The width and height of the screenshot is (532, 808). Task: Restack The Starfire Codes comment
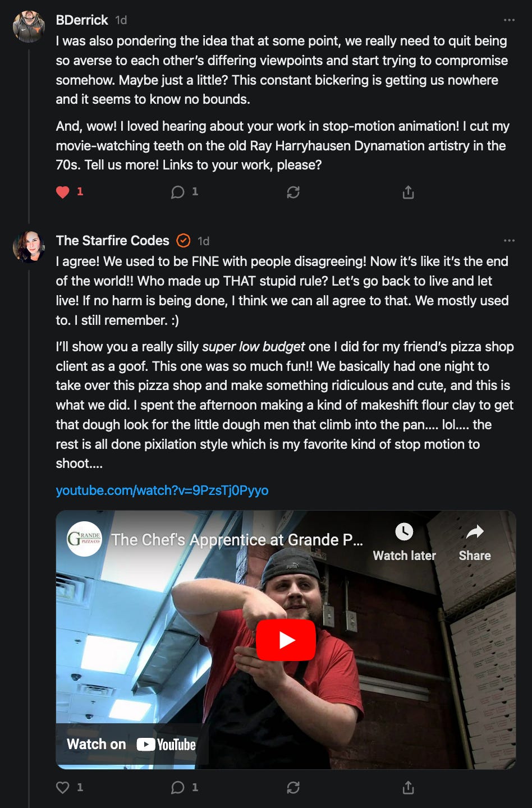tap(293, 788)
